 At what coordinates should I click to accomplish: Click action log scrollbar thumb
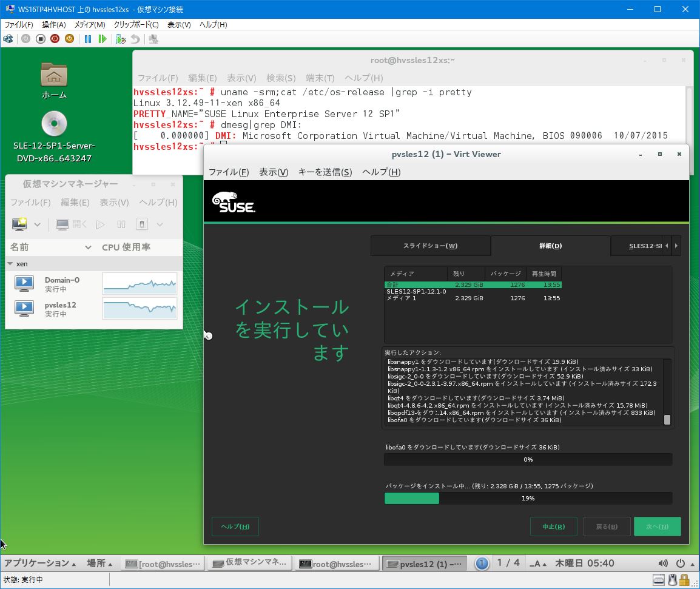[x=667, y=420]
